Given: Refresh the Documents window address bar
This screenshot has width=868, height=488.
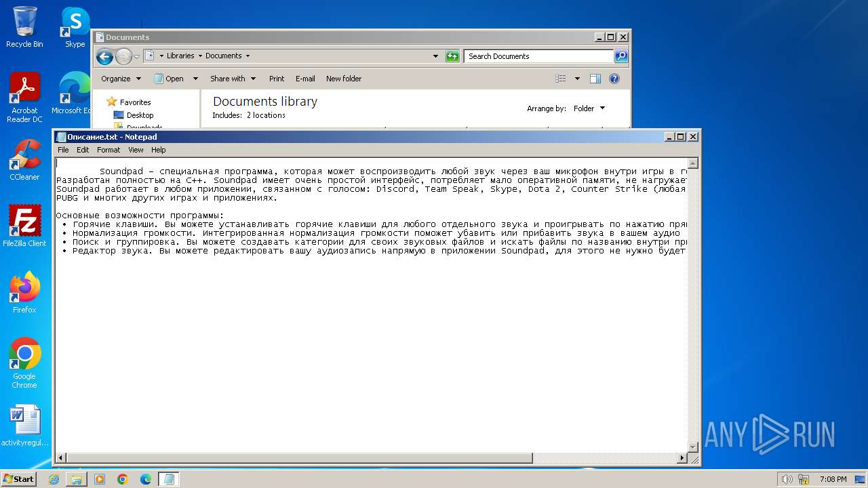Looking at the screenshot, I should click(x=452, y=56).
